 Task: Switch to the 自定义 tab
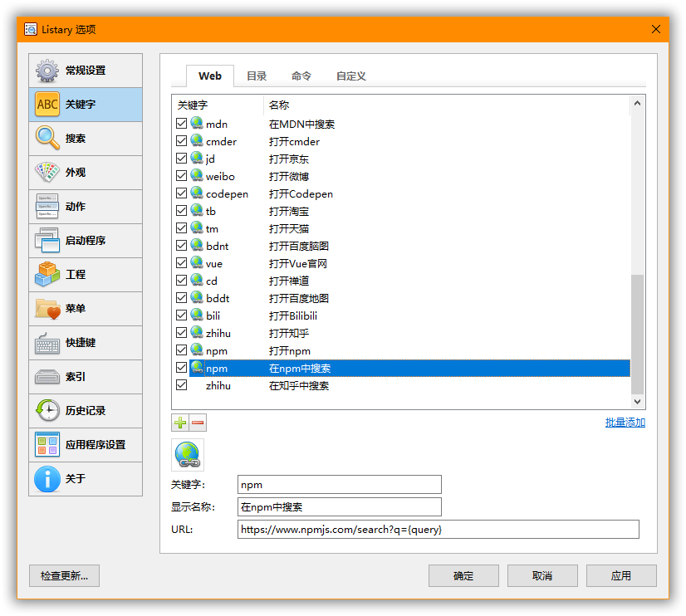pyautogui.click(x=350, y=76)
